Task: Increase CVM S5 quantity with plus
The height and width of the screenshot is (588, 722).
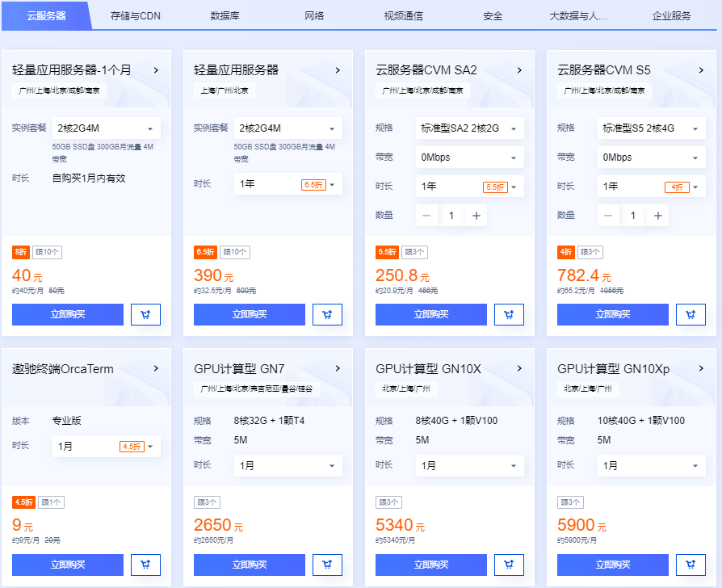Action: click(658, 216)
